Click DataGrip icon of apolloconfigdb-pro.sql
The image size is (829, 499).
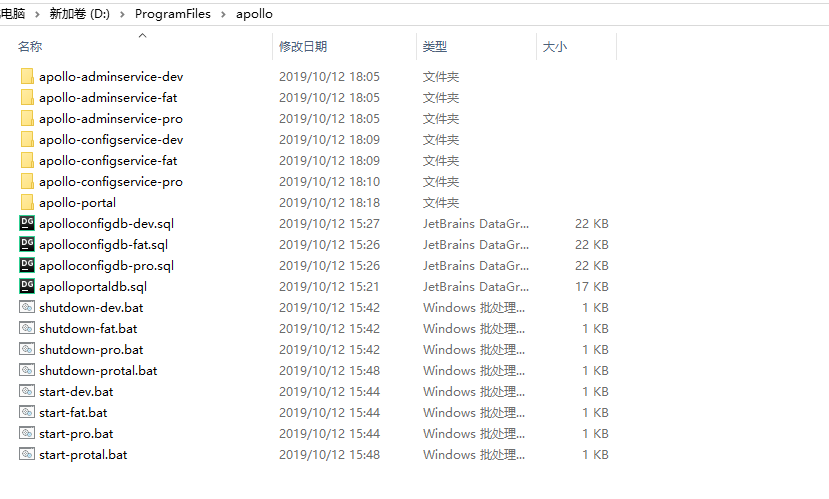[x=27, y=265]
